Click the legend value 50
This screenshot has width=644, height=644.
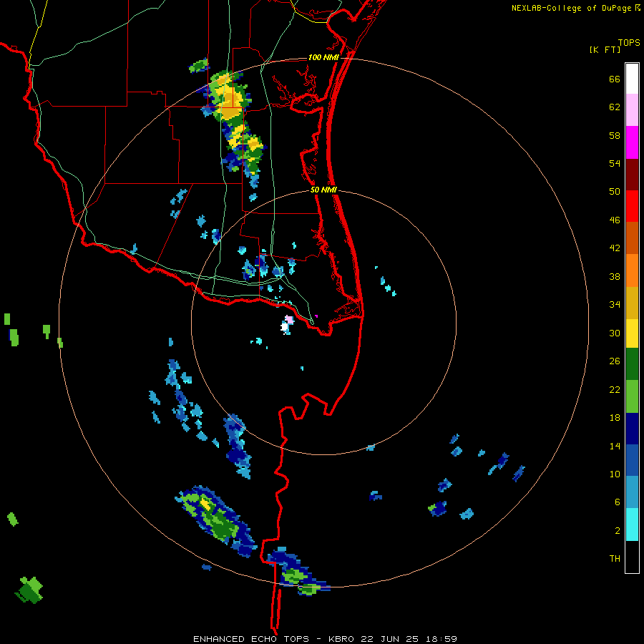click(x=615, y=191)
